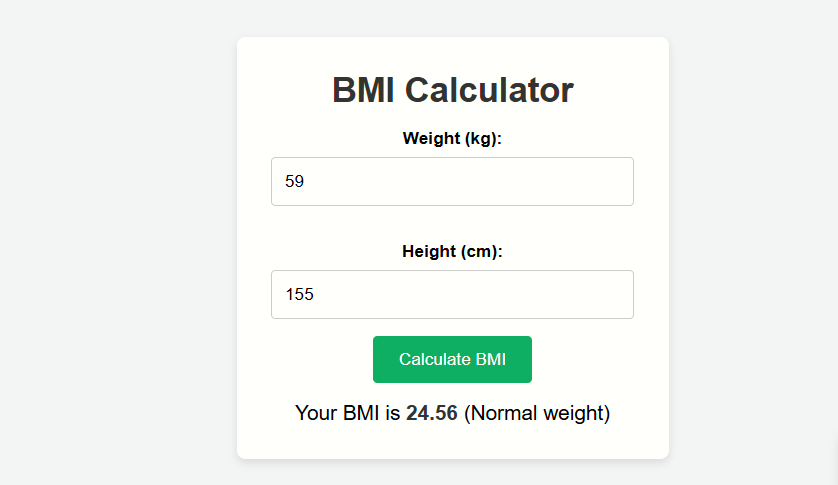Click the "(cm)" unit in Height label

(x=481, y=252)
